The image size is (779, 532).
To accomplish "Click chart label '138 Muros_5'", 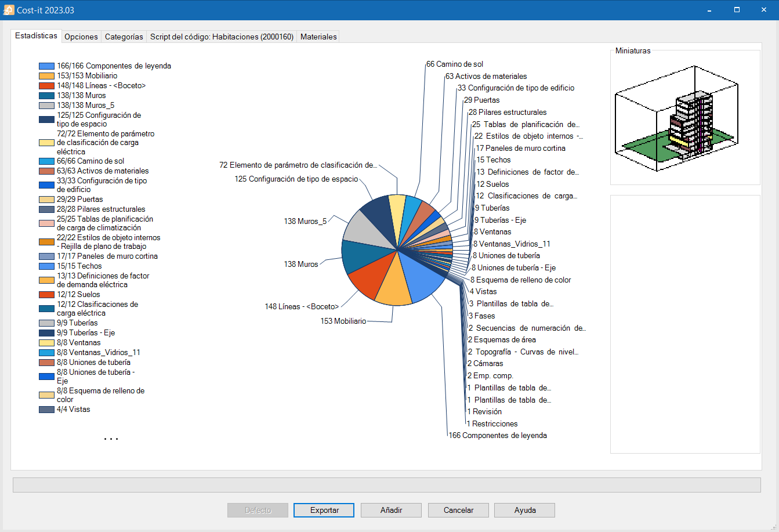I will pyautogui.click(x=305, y=221).
